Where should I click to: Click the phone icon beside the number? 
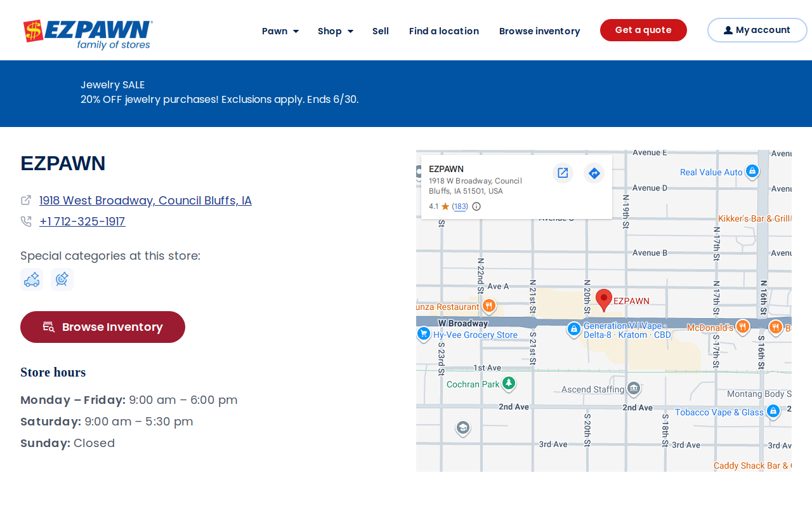pyautogui.click(x=26, y=221)
